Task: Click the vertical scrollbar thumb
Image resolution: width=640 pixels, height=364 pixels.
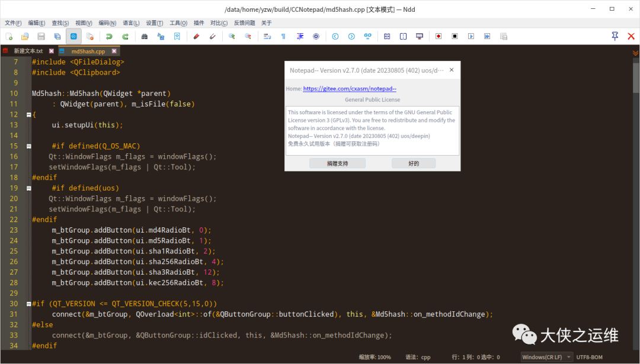Action: coord(636,78)
